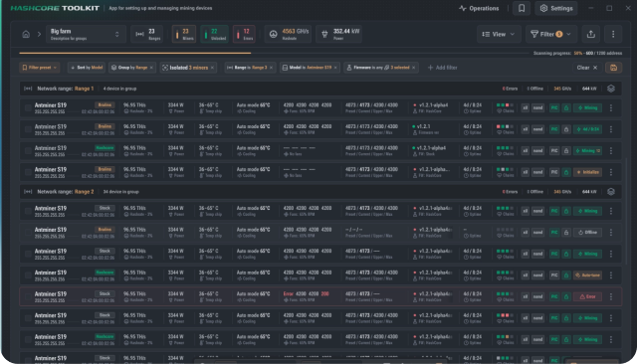
Task: Click the Auto-tune status button
Action: [x=587, y=275]
